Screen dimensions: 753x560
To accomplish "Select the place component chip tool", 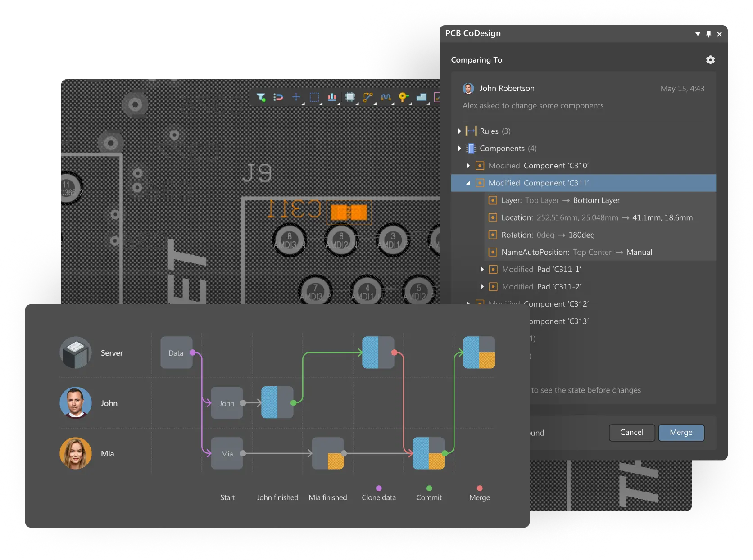I will click(x=349, y=96).
